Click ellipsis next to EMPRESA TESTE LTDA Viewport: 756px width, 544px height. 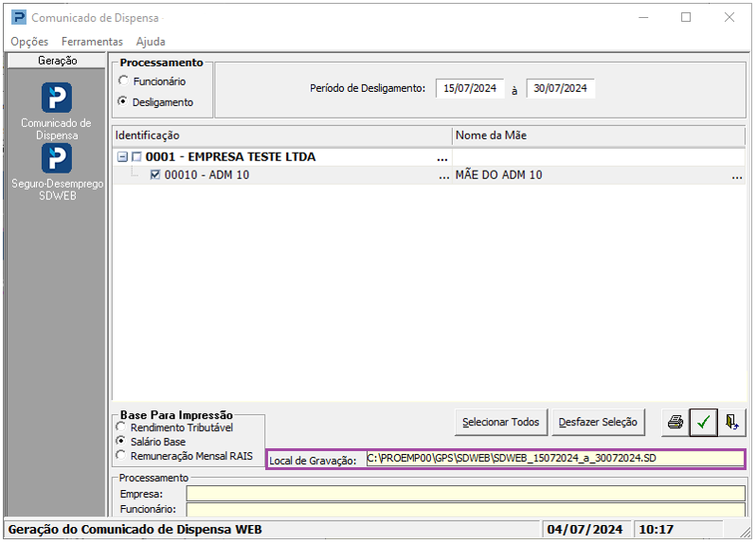tap(441, 157)
